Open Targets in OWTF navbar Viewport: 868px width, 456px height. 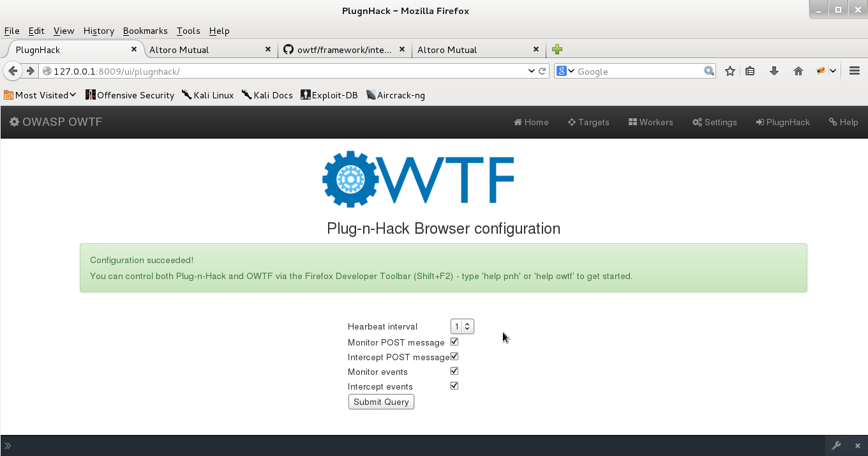pos(588,122)
